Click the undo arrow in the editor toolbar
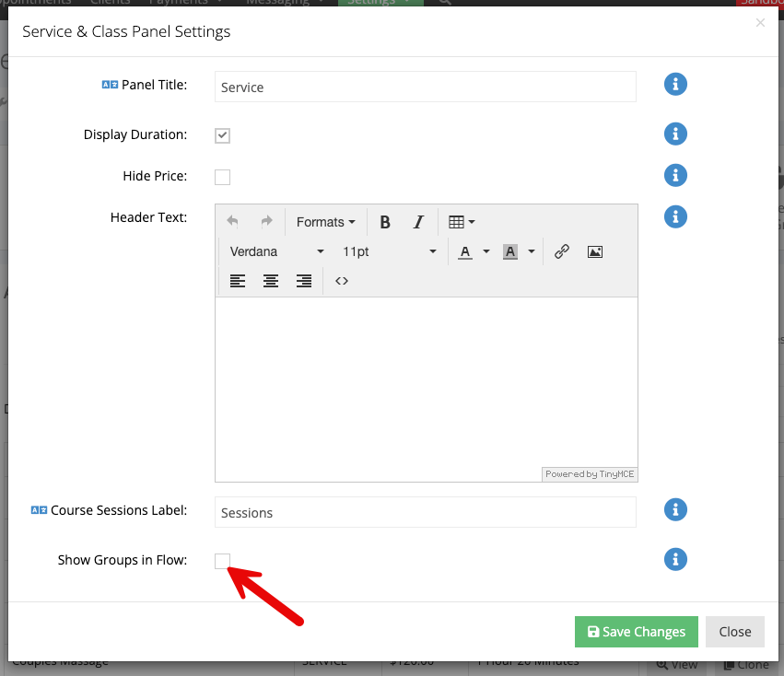This screenshot has height=676, width=784. (x=232, y=221)
